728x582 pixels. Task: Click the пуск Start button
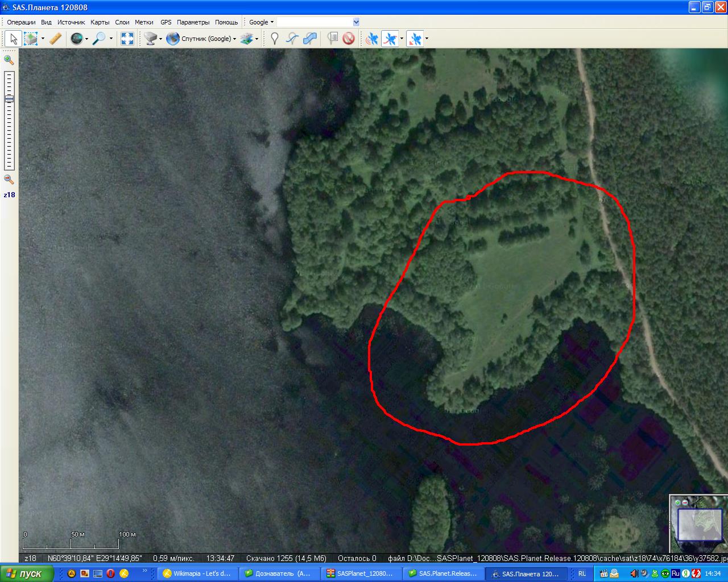pyautogui.click(x=26, y=573)
